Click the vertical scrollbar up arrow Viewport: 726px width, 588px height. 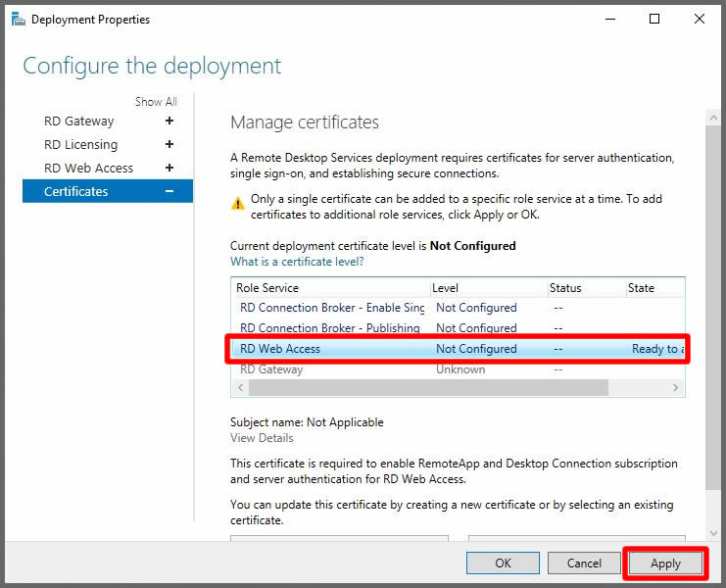click(x=713, y=118)
